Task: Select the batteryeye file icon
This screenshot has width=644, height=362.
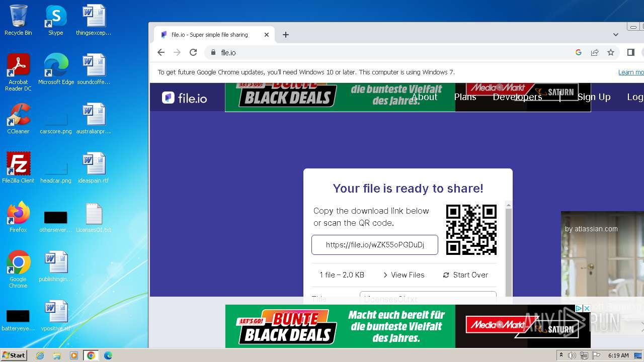Action: point(18,321)
